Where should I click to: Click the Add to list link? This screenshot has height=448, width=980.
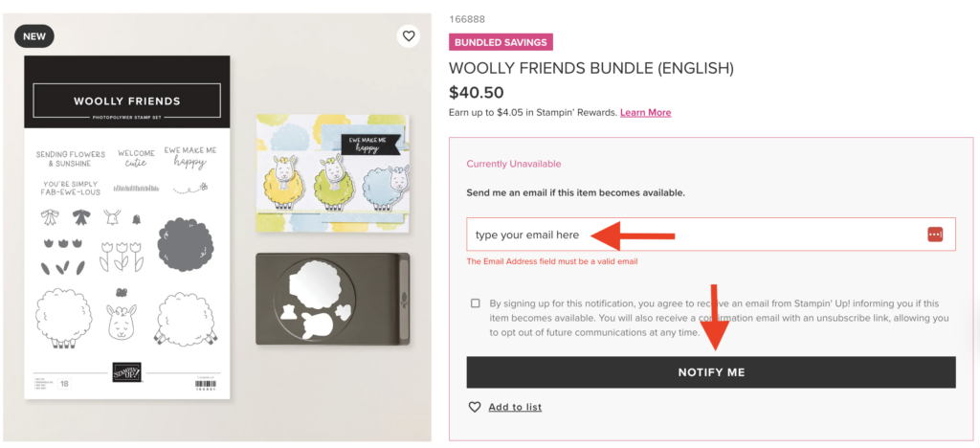click(515, 407)
